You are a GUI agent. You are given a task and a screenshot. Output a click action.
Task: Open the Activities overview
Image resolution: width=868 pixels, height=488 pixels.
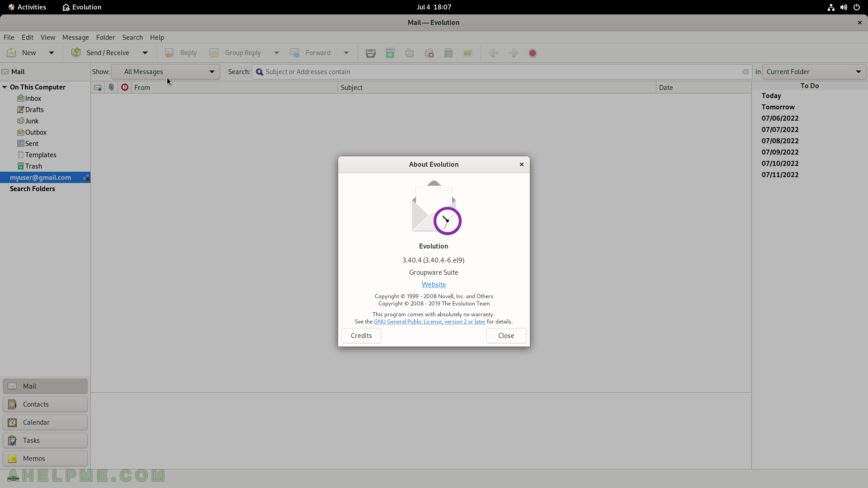point(27,7)
